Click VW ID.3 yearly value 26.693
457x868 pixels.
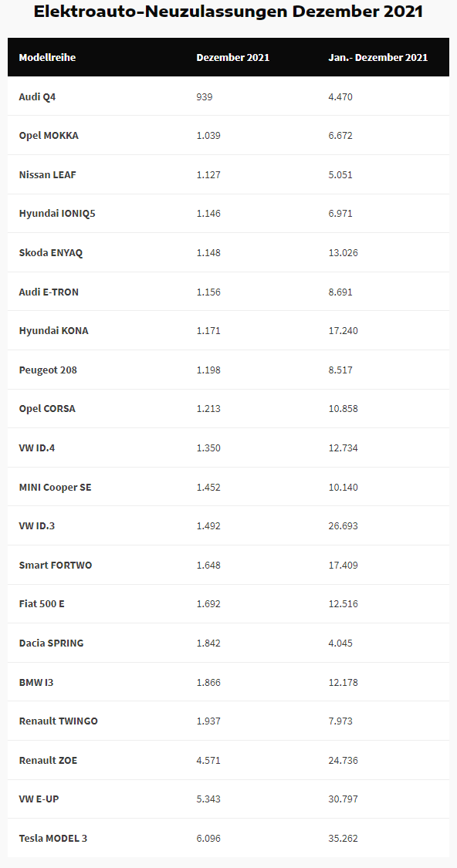coord(343,526)
